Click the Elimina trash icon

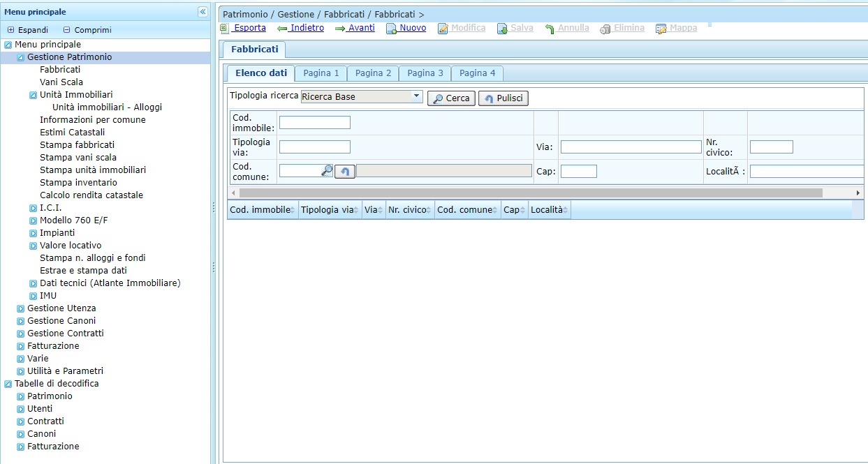[605, 29]
